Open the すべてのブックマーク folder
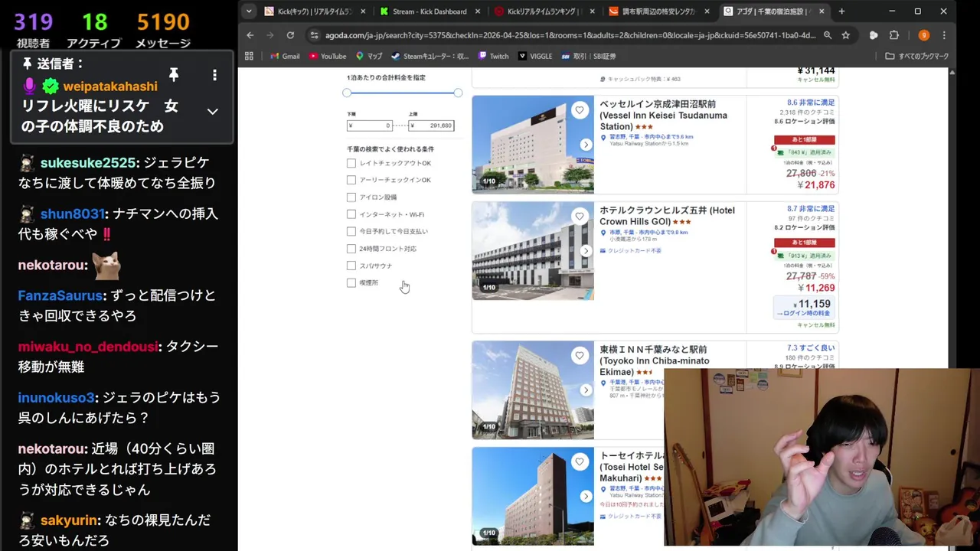 916,56
